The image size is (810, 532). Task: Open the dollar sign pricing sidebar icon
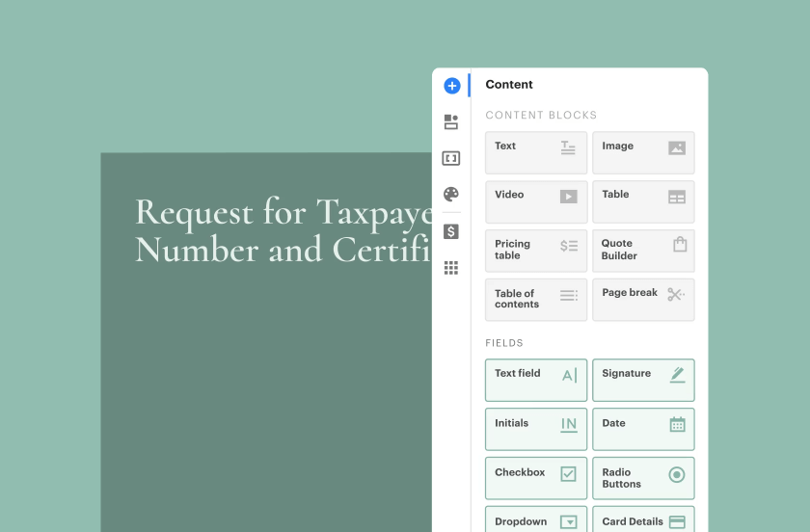click(x=451, y=231)
